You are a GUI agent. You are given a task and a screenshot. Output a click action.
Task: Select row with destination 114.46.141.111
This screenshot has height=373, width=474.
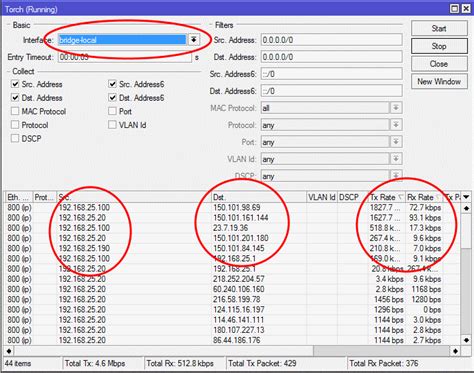[232, 320]
